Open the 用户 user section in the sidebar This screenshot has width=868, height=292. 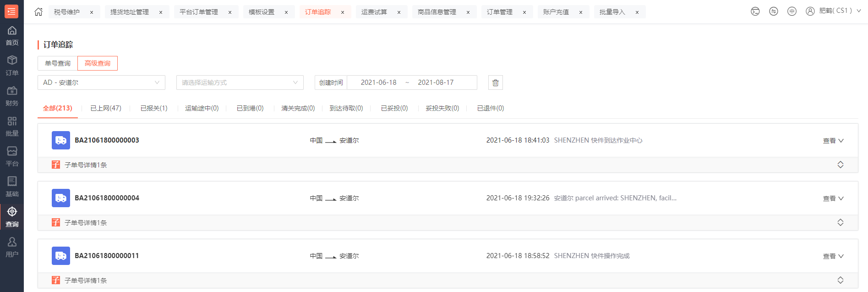pos(12,247)
